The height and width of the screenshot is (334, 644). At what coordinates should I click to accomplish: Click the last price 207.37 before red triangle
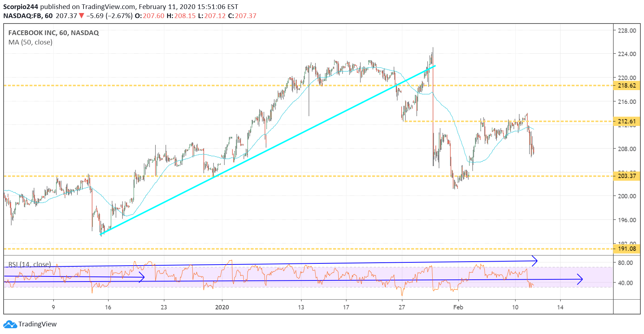(x=66, y=16)
